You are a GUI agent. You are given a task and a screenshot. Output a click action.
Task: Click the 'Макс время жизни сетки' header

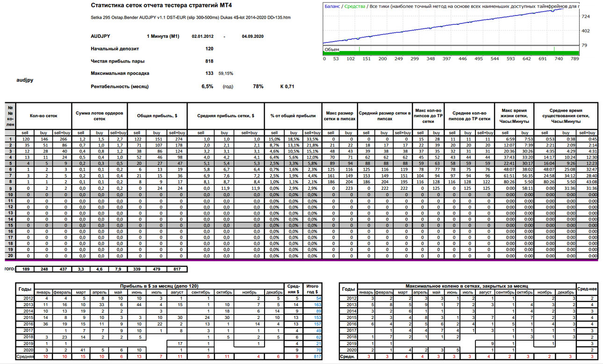[x=514, y=115]
